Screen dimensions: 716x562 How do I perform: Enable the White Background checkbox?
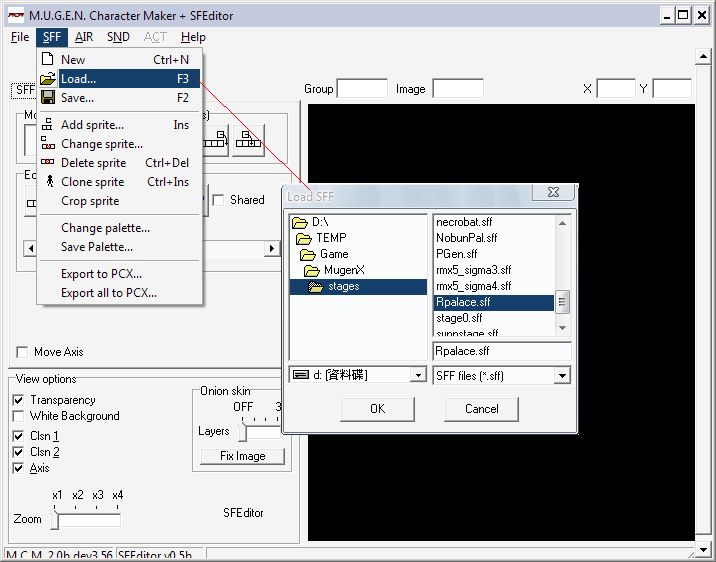pos(18,416)
